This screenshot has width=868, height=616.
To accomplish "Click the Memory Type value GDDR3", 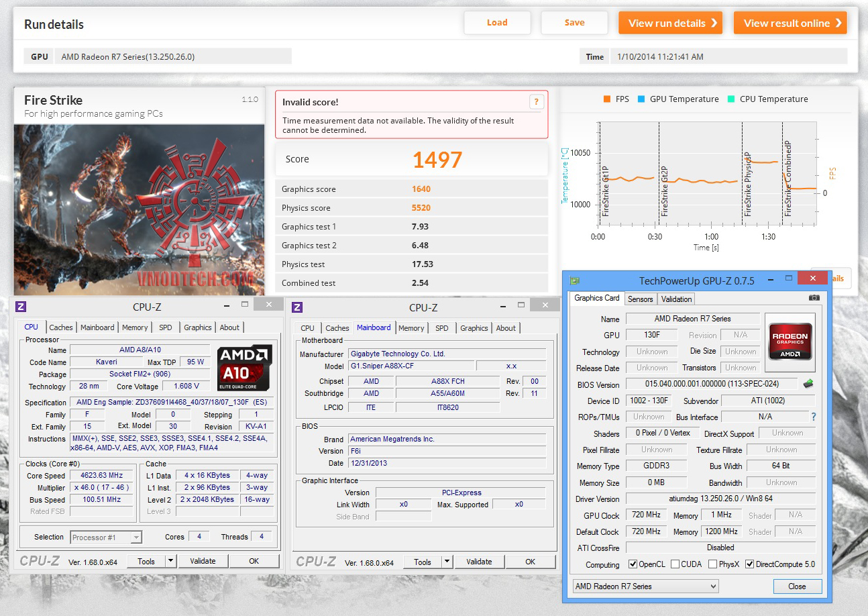I will pyautogui.click(x=656, y=466).
